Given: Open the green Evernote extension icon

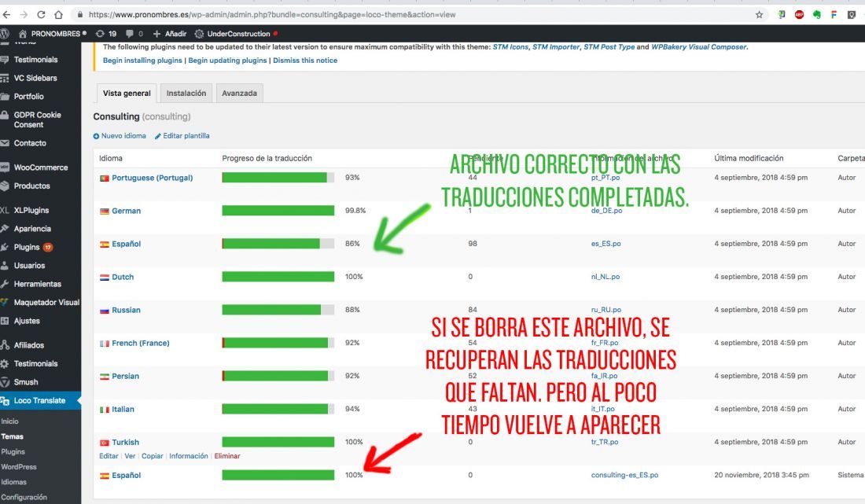Looking at the screenshot, I should pyautogui.click(x=816, y=15).
